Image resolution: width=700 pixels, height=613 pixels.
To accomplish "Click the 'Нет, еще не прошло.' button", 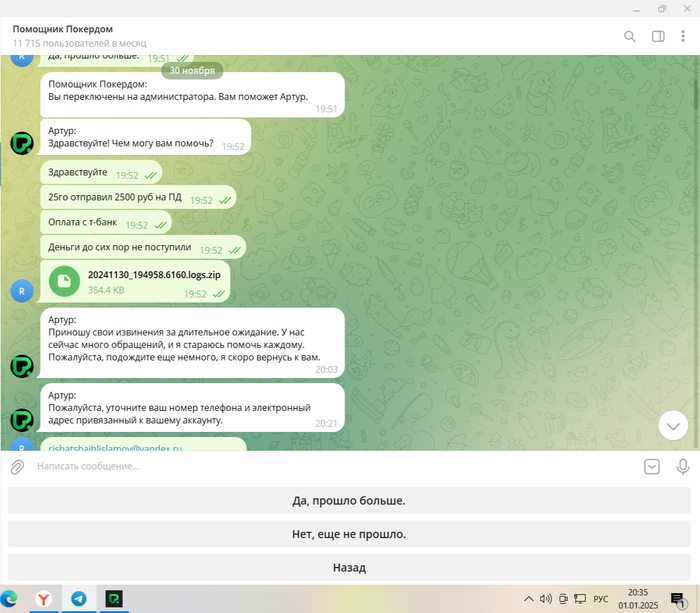I will coord(349,534).
